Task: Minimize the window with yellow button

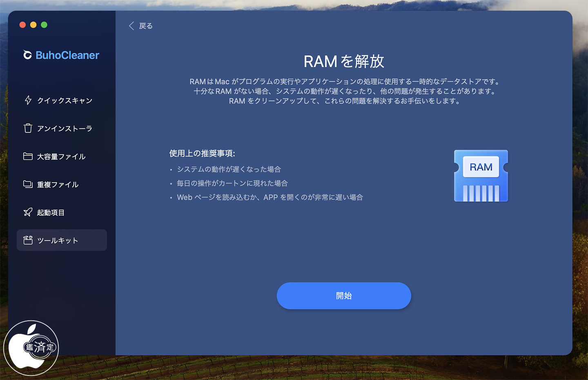Action: (33, 25)
